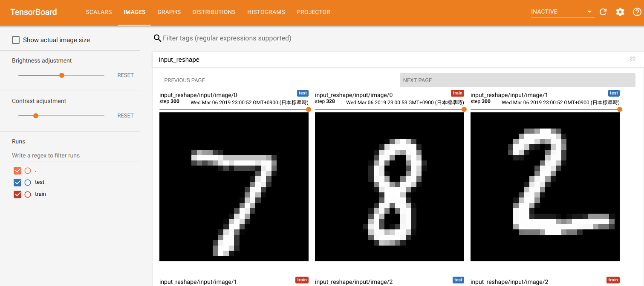Open the help question mark icon
Image resolution: width=644 pixels, height=286 pixels.
(x=637, y=12)
